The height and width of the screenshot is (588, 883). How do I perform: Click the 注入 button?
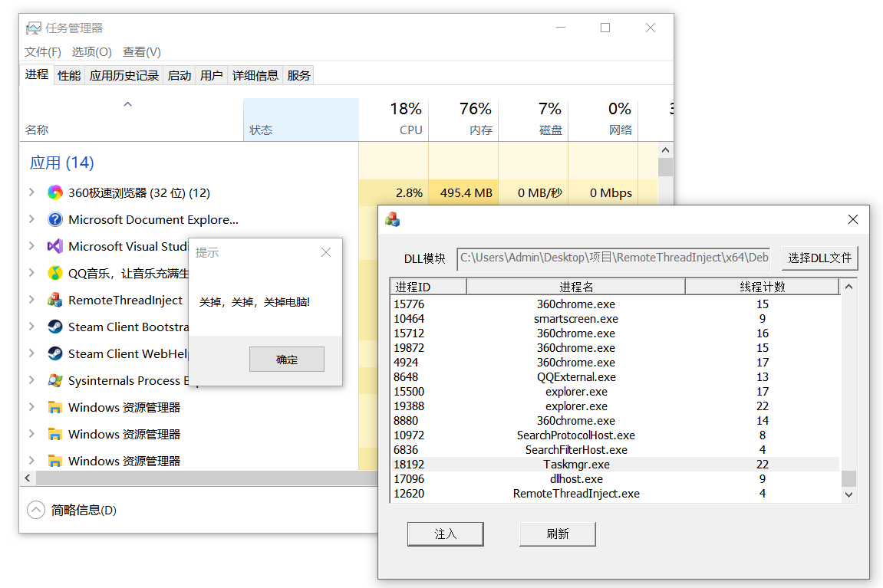[446, 534]
